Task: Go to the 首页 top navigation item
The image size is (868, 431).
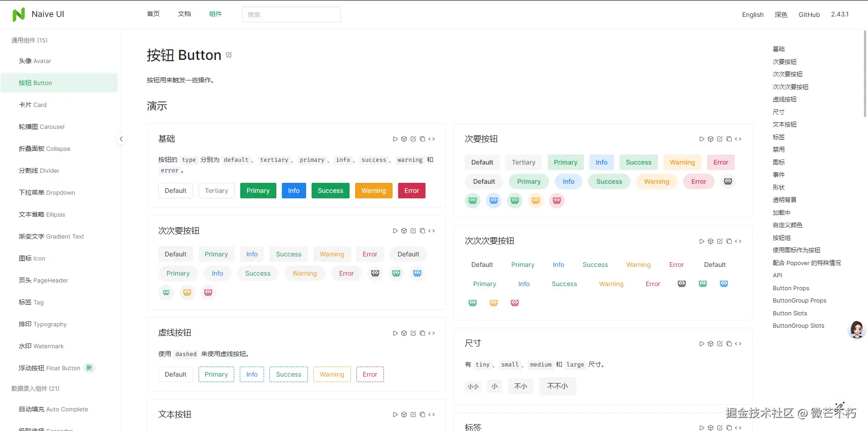Action: (x=153, y=14)
